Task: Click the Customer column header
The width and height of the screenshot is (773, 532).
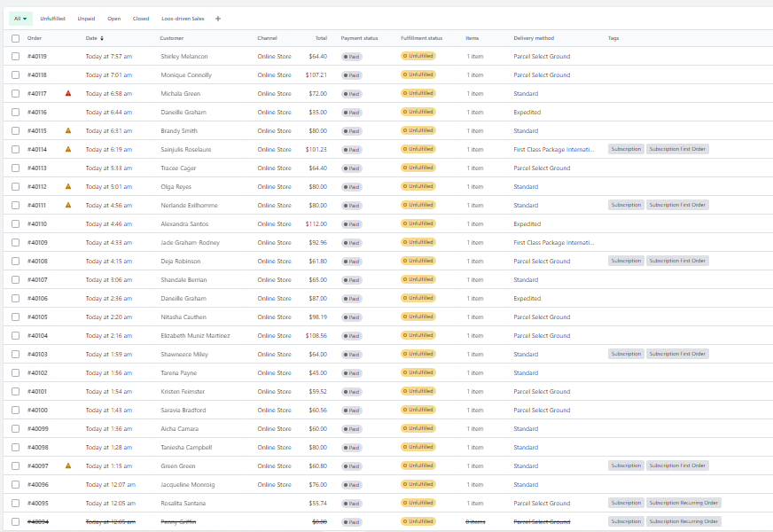Action: (x=172, y=38)
